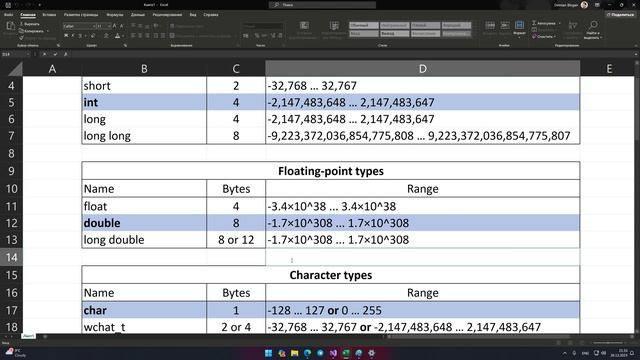Click the 'Floating-point types' heading cell
Viewport: 640px width, 360px height.
pyautogui.click(x=331, y=171)
